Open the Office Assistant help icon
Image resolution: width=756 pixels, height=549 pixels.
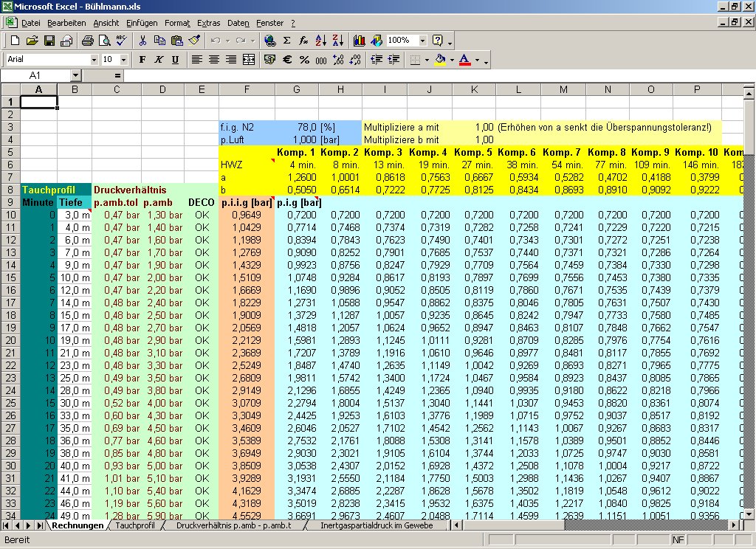click(x=438, y=41)
